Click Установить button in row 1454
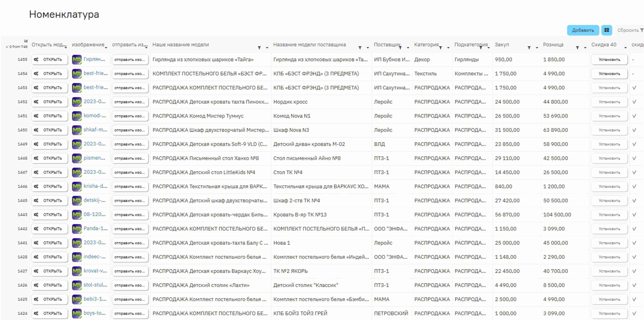The width and height of the screenshot is (644, 320). pyautogui.click(x=609, y=74)
